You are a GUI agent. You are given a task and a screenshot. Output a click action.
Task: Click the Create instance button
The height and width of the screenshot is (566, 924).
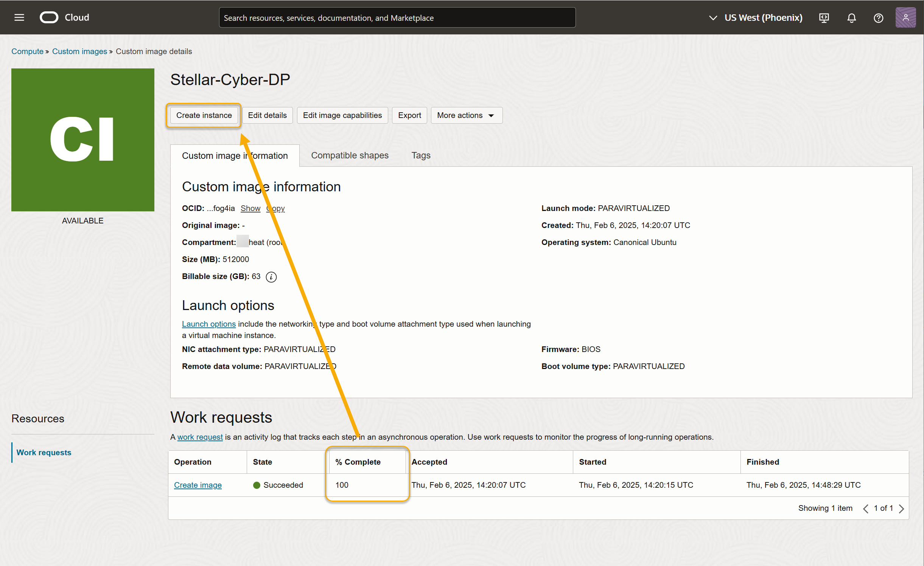(x=204, y=115)
